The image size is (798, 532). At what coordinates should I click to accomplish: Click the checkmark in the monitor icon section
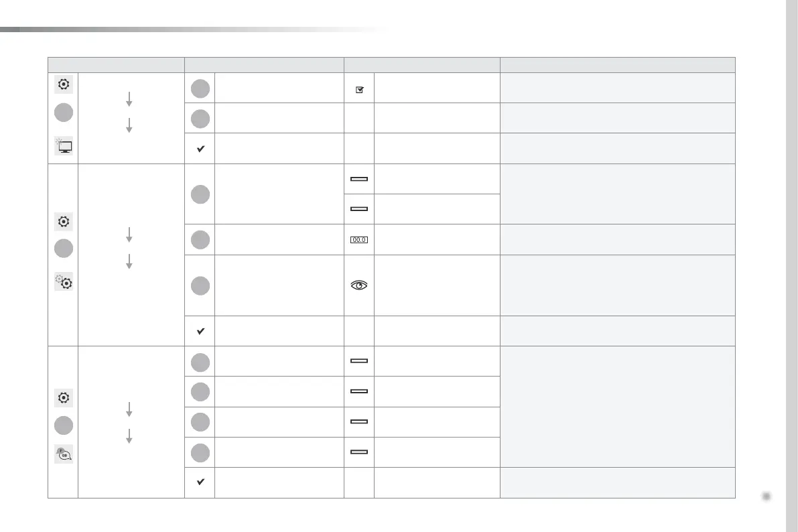click(x=200, y=149)
